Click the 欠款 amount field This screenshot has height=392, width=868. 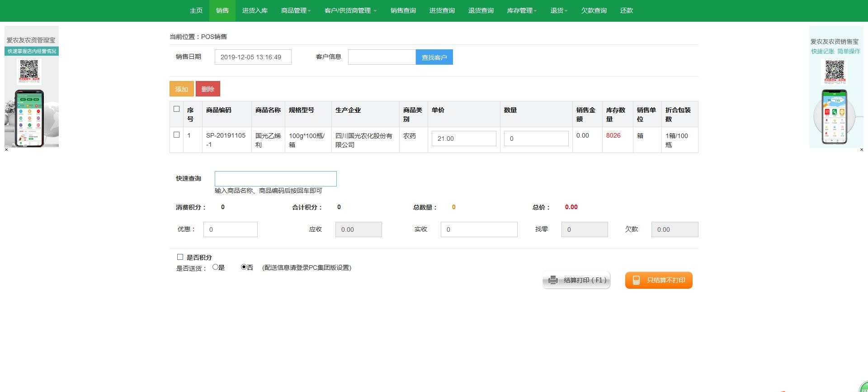pos(675,229)
